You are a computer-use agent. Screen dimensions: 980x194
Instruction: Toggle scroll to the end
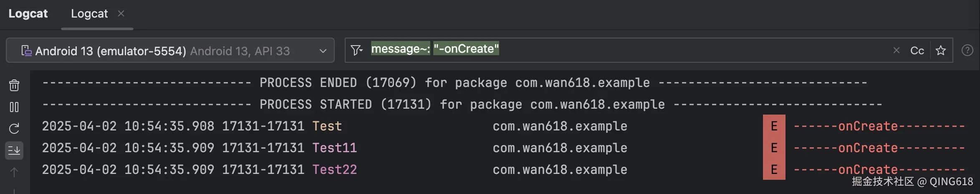point(14,150)
